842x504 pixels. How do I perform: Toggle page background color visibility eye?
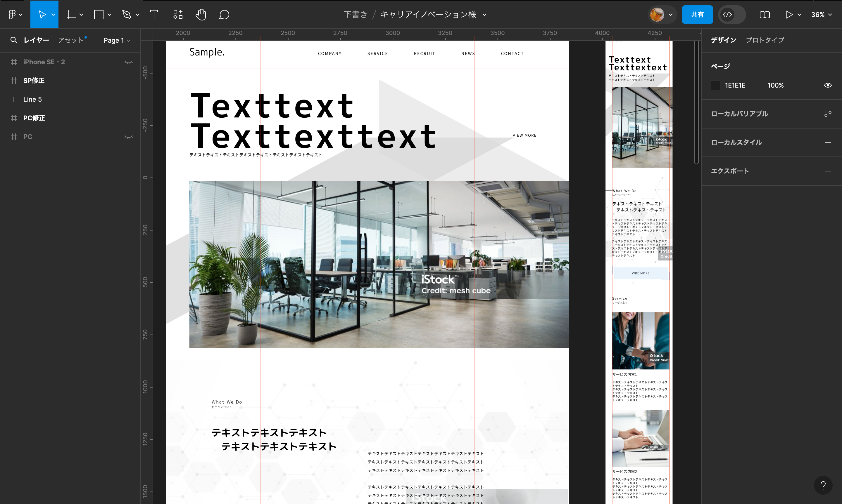[828, 85]
